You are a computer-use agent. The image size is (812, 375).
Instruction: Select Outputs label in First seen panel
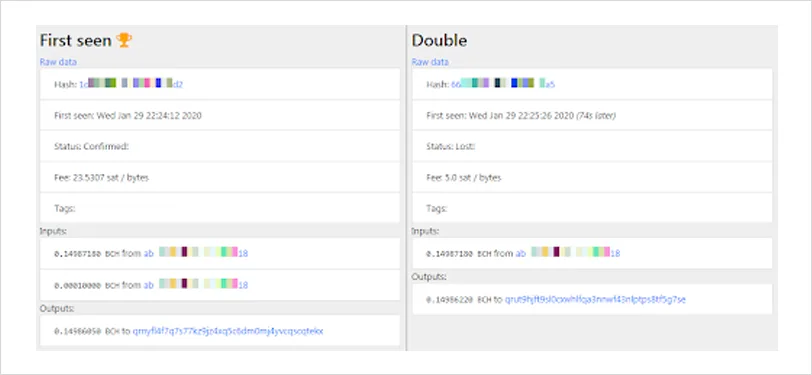click(57, 308)
